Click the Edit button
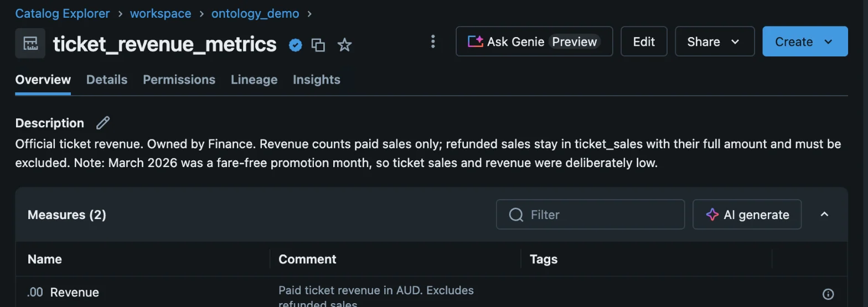Image resolution: width=868 pixels, height=307 pixels. 644,41
